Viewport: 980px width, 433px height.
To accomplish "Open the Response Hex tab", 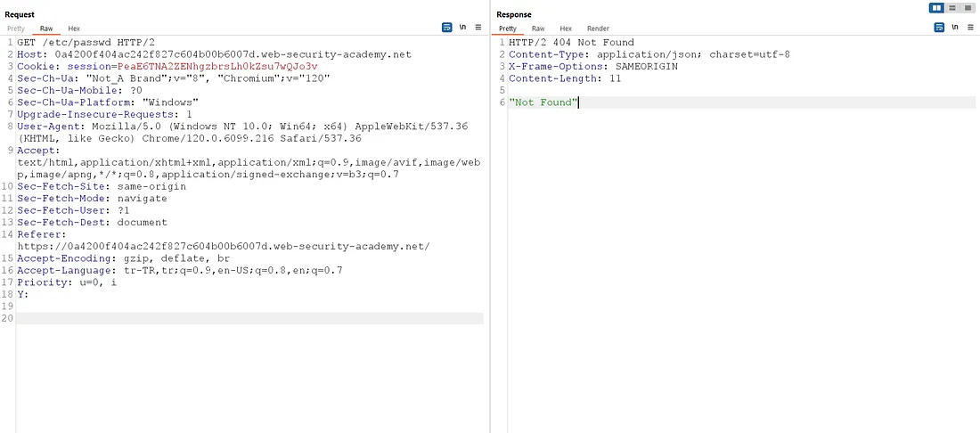I will pos(566,29).
